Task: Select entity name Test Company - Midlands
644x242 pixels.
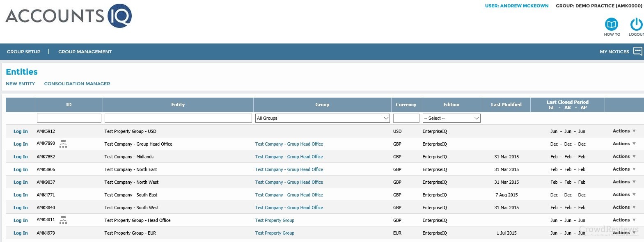Action: click(x=129, y=157)
